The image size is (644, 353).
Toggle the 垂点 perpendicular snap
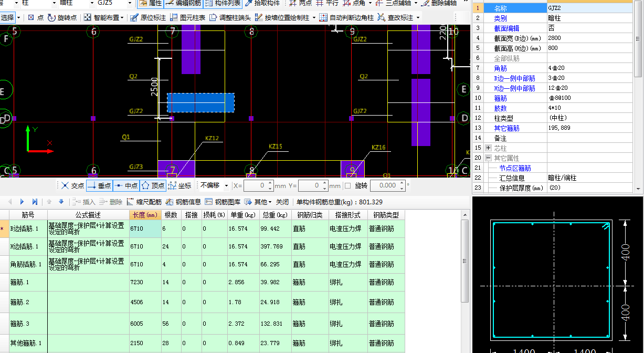coord(99,185)
